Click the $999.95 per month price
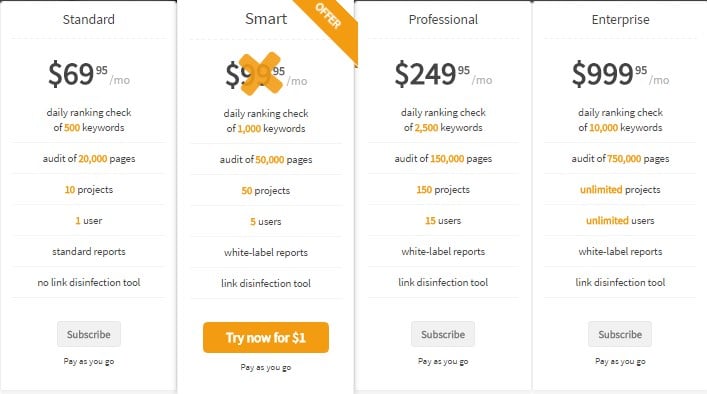 (620, 74)
